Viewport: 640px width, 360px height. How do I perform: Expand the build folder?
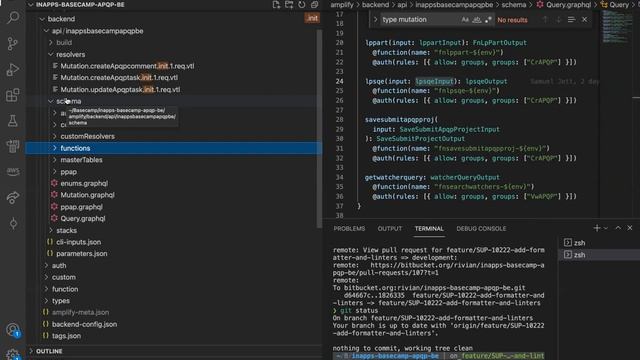(174, 42)
